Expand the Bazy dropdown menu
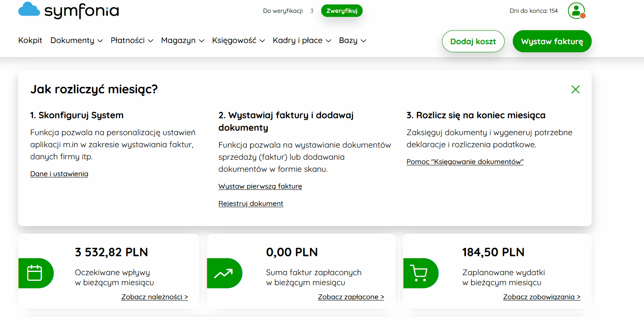 click(353, 40)
